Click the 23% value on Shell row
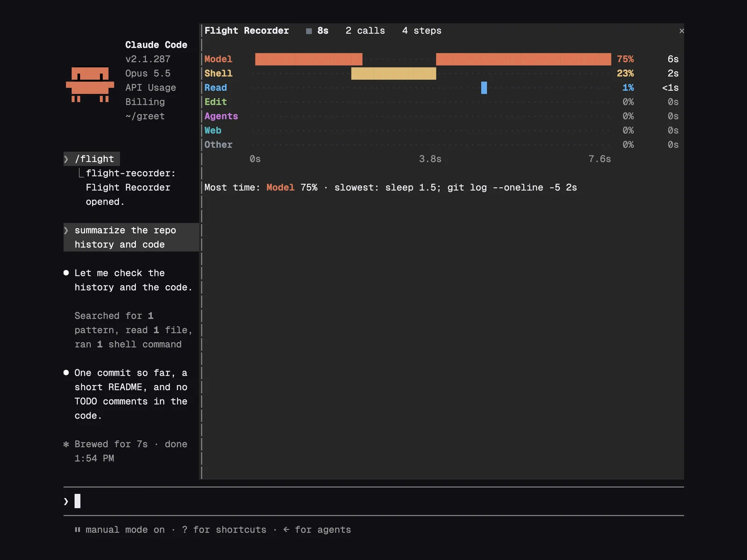Screen dimensions: 747x560 pos(625,73)
